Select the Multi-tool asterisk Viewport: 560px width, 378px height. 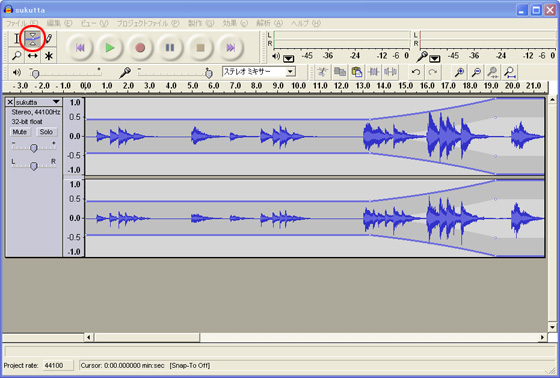pyautogui.click(x=49, y=56)
